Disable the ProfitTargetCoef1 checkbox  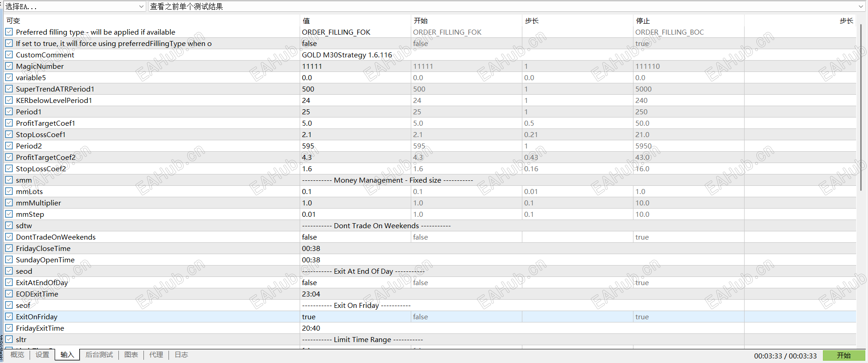pyautogui.click(x=9, y=123)
